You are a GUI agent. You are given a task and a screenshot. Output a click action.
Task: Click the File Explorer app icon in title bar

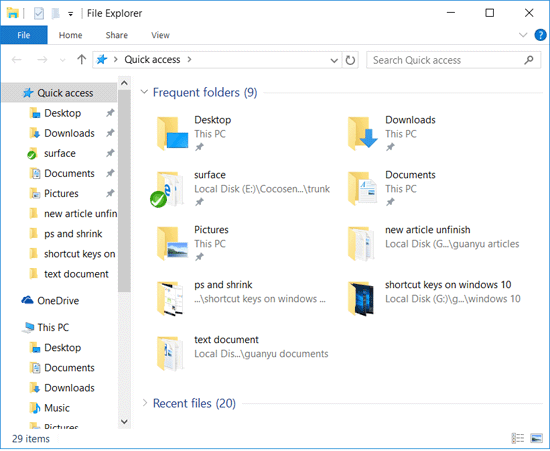coord(13,14)
